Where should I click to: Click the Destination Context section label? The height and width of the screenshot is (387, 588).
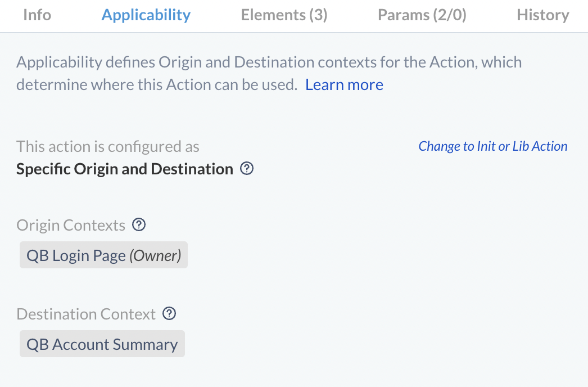(85, 314)
